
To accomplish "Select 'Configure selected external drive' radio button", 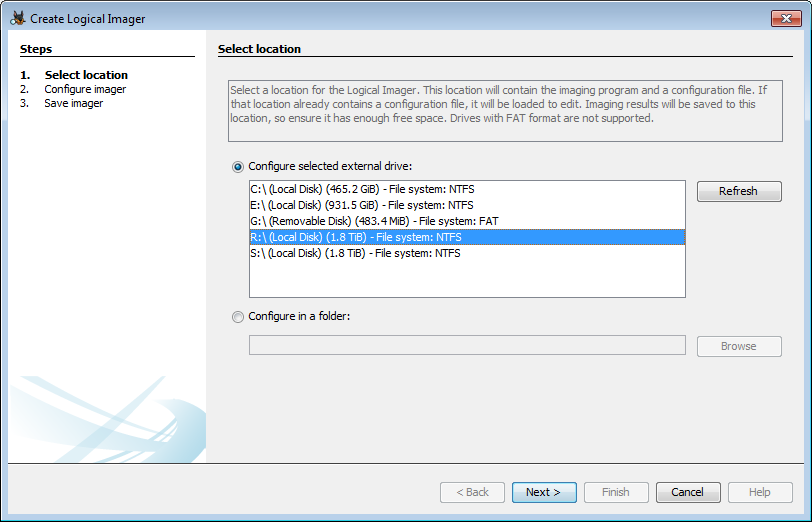I will (238, 166).
